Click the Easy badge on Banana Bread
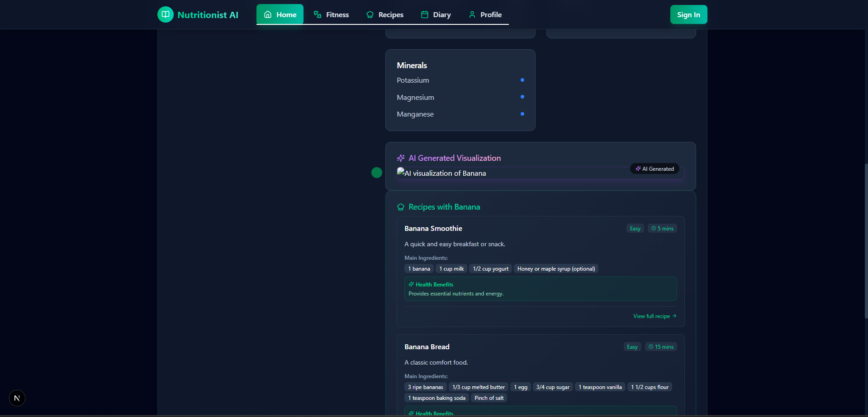Viewport: 868px width, 417px height. 632,347
